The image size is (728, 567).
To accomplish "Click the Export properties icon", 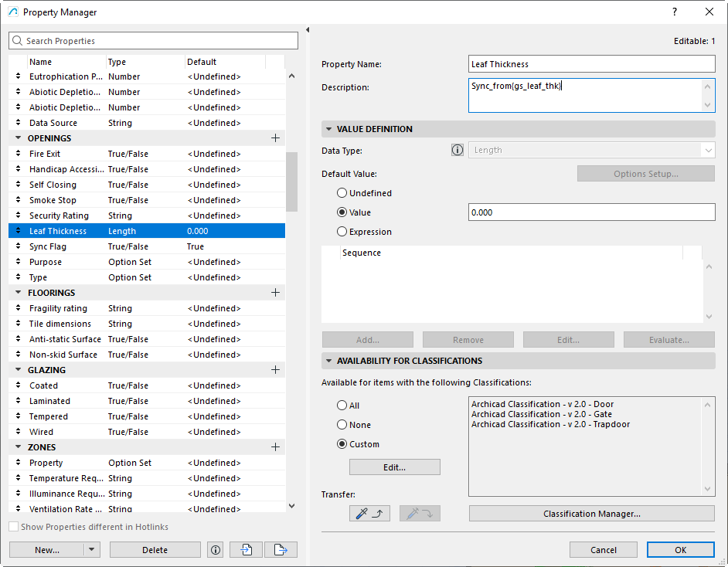I will (281, 550).
